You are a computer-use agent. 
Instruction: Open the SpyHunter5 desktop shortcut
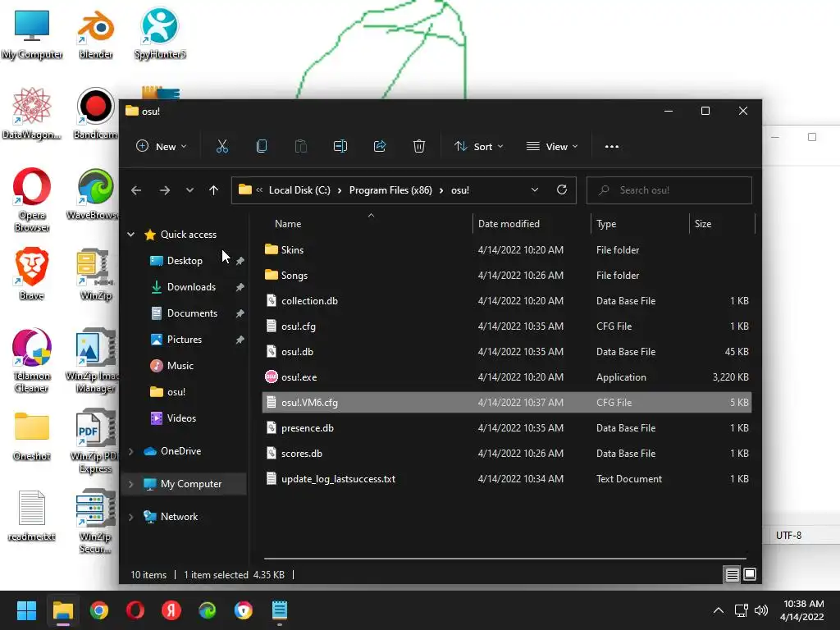point(160,34)
